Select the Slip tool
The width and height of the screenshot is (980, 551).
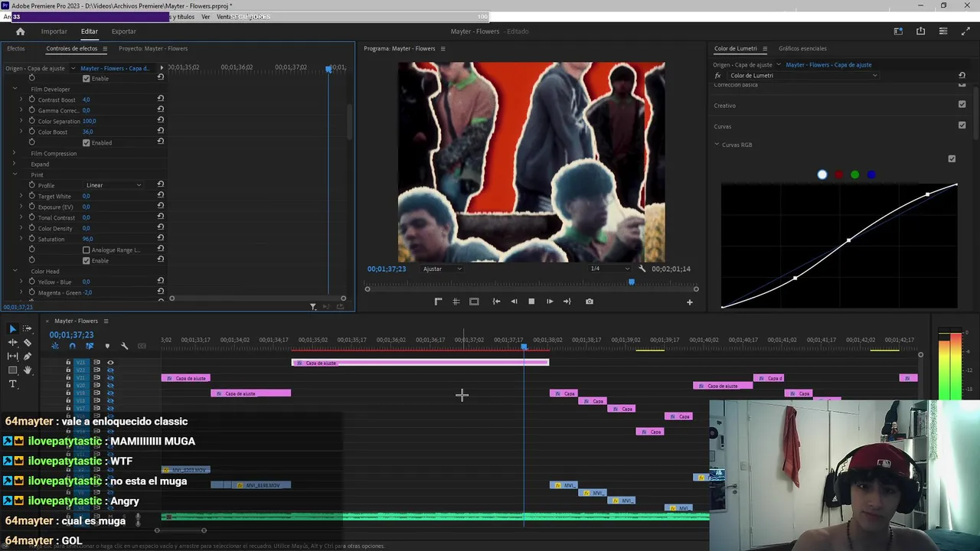pyautogui.click(x=12, y=357)
